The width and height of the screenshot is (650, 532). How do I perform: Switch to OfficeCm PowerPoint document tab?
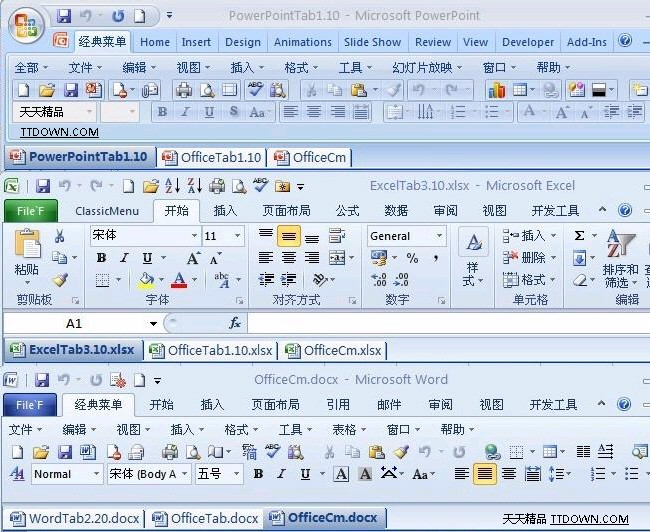310,158
